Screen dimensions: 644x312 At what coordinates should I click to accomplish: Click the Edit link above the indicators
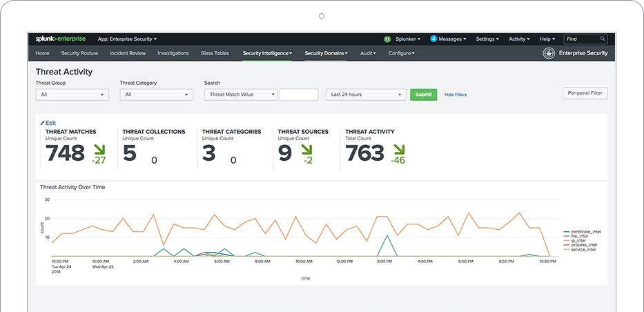point(51,123)
